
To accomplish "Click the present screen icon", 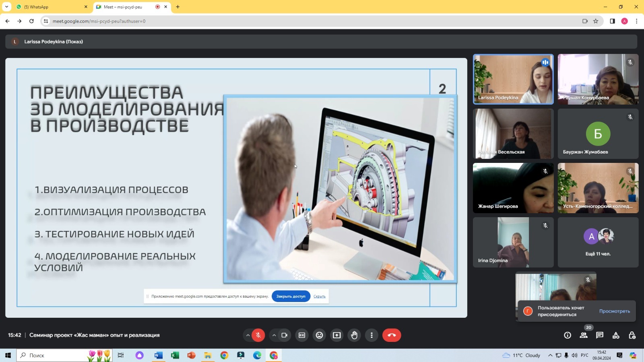I will point(336,335).
